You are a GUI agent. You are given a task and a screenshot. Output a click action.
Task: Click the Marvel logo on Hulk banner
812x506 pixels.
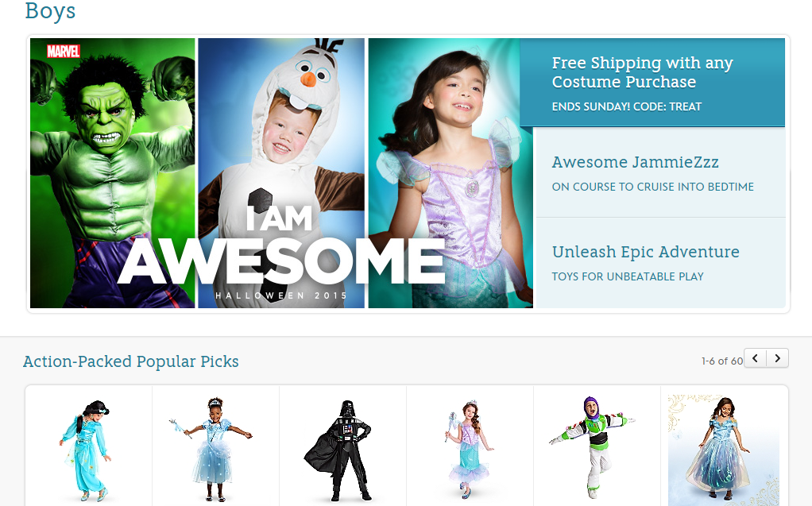[x=64, y=52]
